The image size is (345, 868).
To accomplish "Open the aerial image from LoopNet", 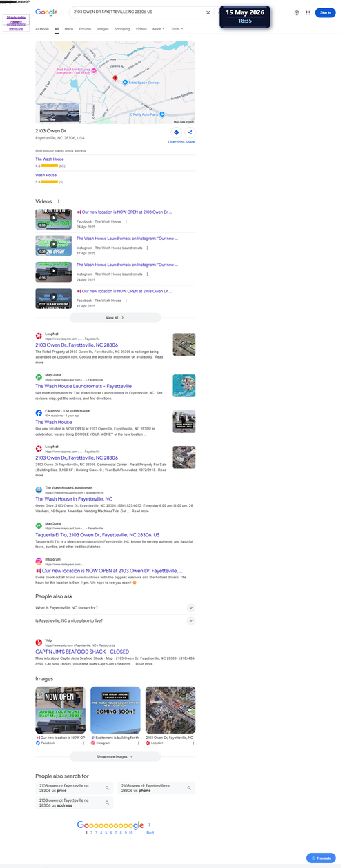I will click(x=170, y=710).
